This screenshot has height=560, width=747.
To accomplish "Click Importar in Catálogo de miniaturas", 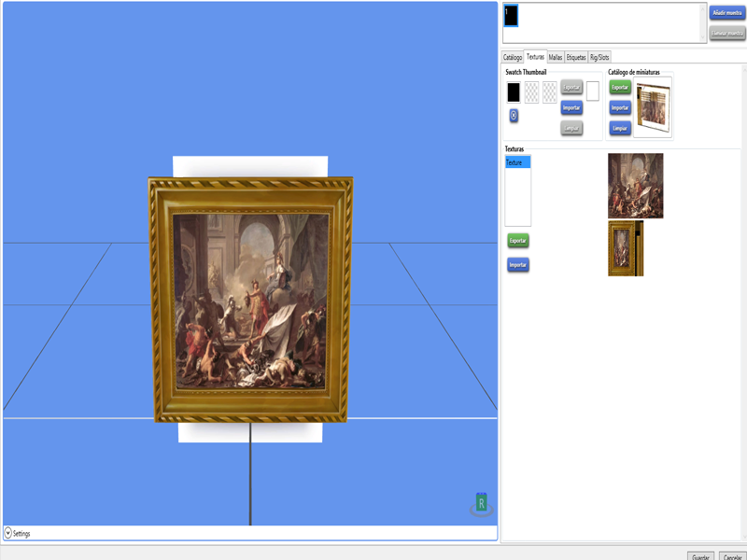I will click(620, 107).
